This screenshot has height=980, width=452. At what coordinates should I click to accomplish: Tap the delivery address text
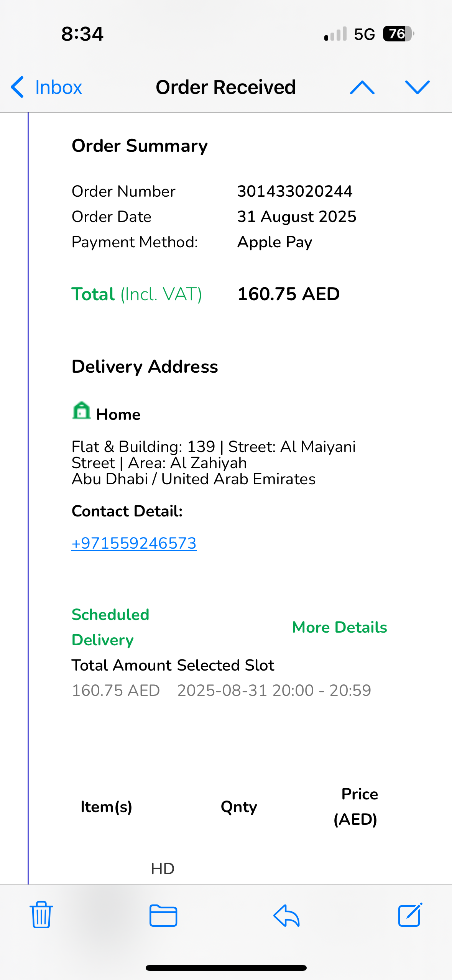[213, 463]
